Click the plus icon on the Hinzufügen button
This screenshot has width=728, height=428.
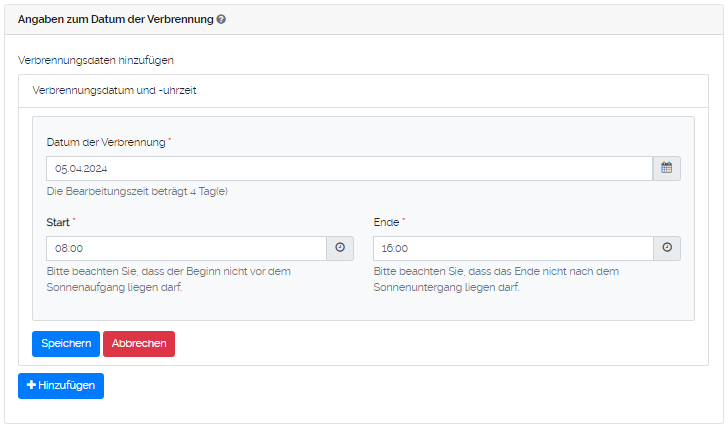31,386
